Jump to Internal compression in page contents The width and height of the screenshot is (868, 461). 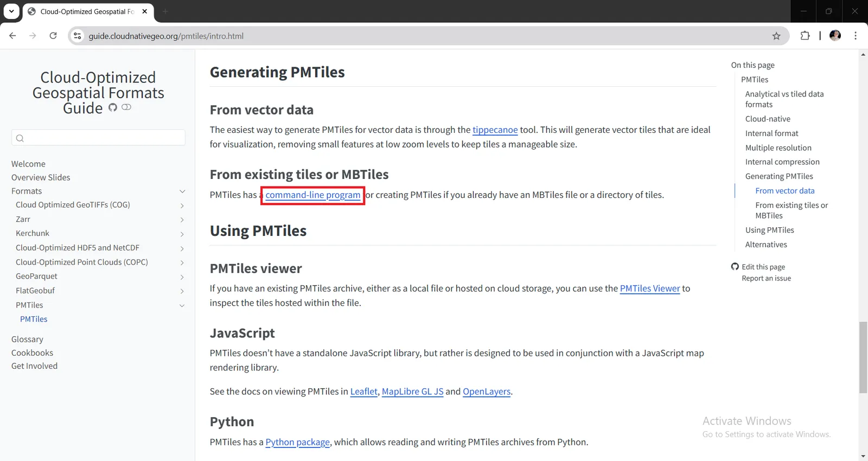click(x=782, y=162)
